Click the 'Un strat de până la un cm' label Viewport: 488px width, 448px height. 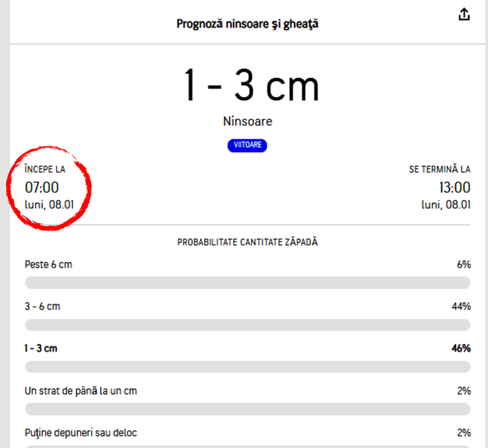pyautogui.click(x=81, y=391)
